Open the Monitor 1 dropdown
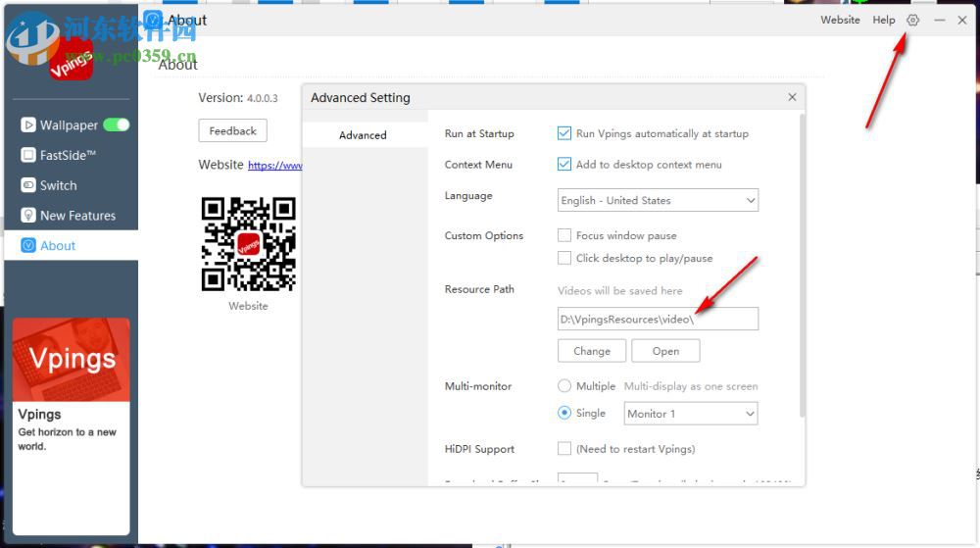Screen dimensions: 980x548 [x=691, y=414]
